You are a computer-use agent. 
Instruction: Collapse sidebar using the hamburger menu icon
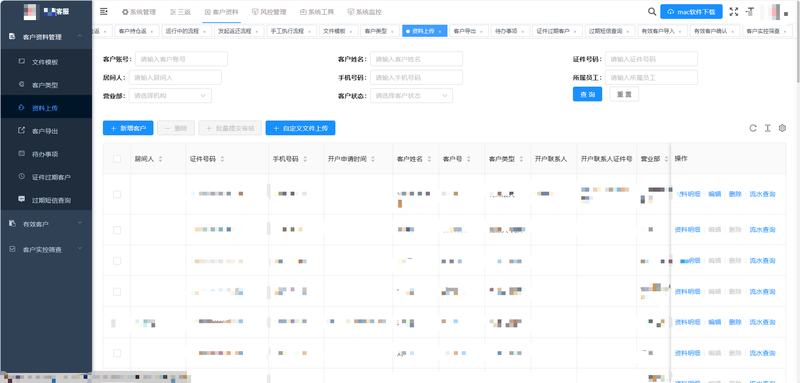click(104, 12)
